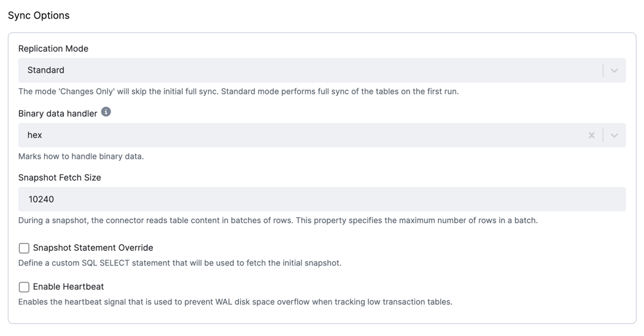Click the Binary data handler label

pyautogui.click(x=58, y=113)
